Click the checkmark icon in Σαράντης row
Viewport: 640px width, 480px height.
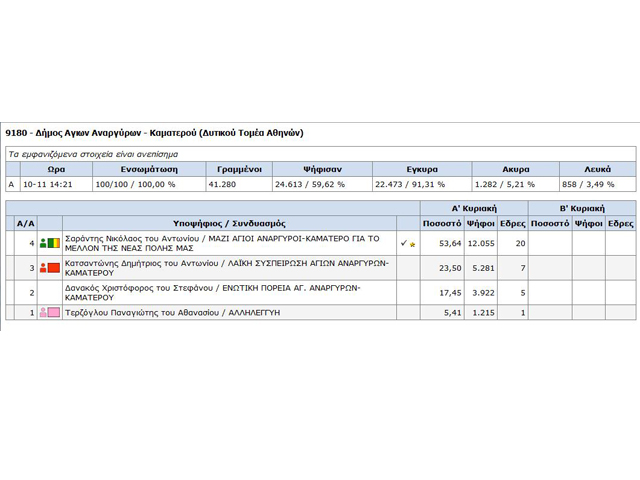coord(403,243)
